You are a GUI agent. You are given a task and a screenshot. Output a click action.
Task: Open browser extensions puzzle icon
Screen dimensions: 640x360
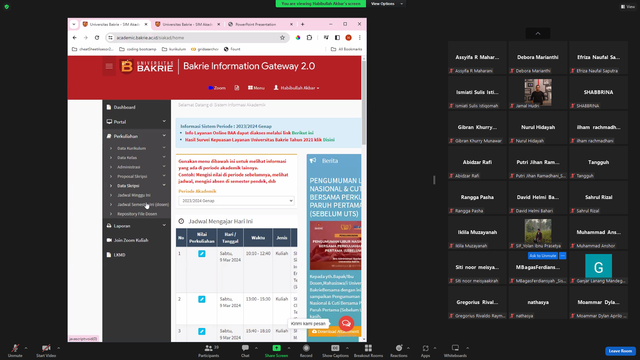[x=309, y=38]
